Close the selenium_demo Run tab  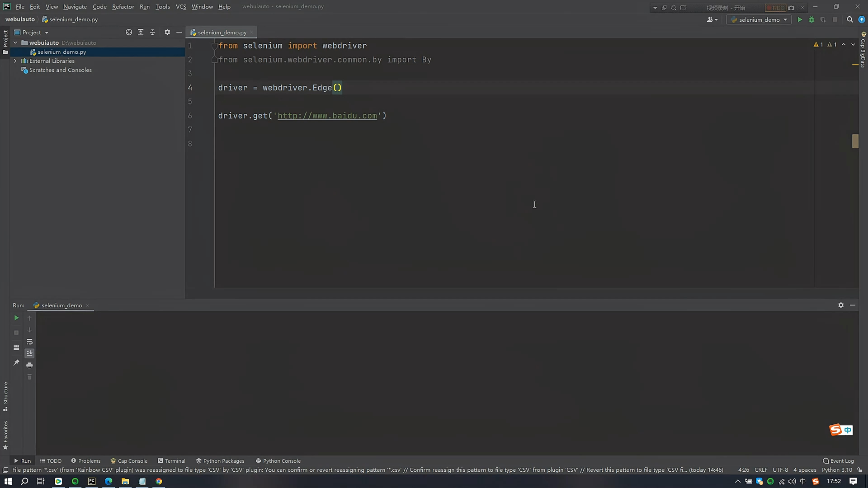point(87,305)
